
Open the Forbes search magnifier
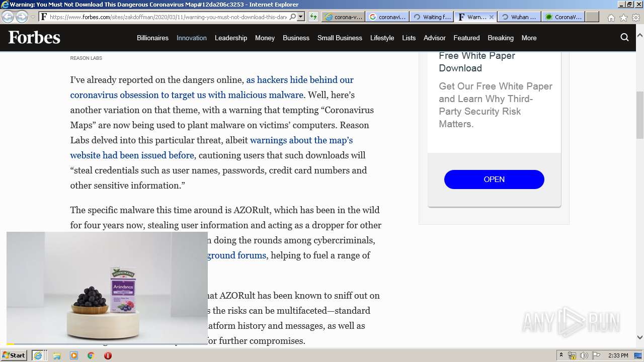[x=624, y=37]
